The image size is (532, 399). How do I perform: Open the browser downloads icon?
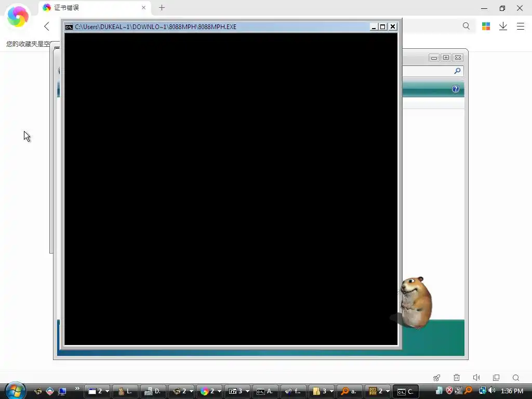(x=503, y=26)
